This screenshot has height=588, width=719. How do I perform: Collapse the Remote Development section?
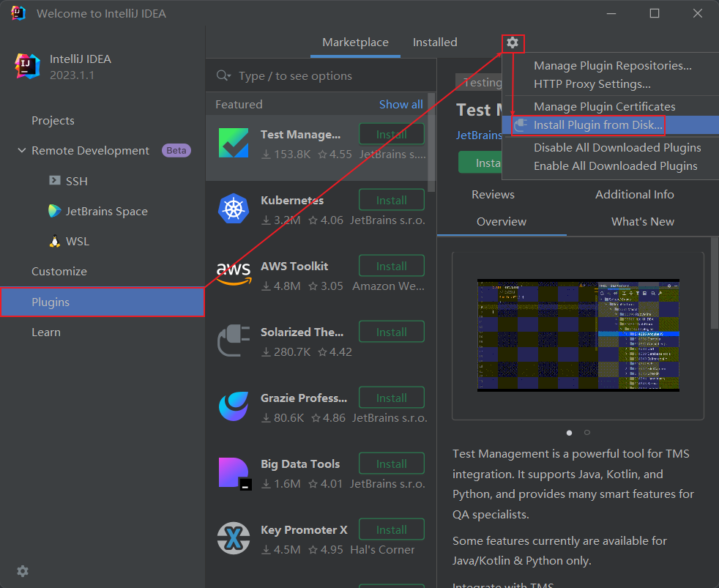[21, 150]
